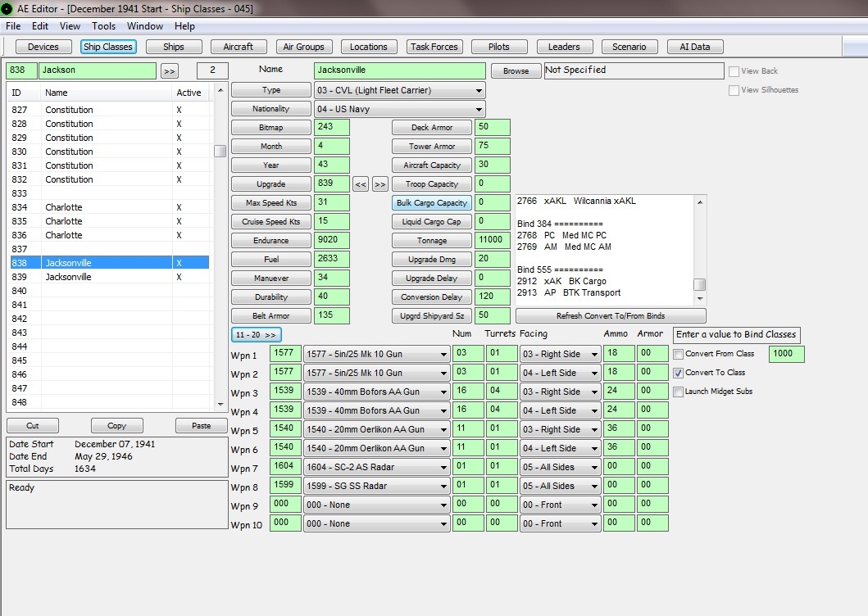Image resolution: width=868 pixels, height=616 pixels.
Task: Open the Wpn 1 facing dropdown Right Side
Action: coord(560,354)
